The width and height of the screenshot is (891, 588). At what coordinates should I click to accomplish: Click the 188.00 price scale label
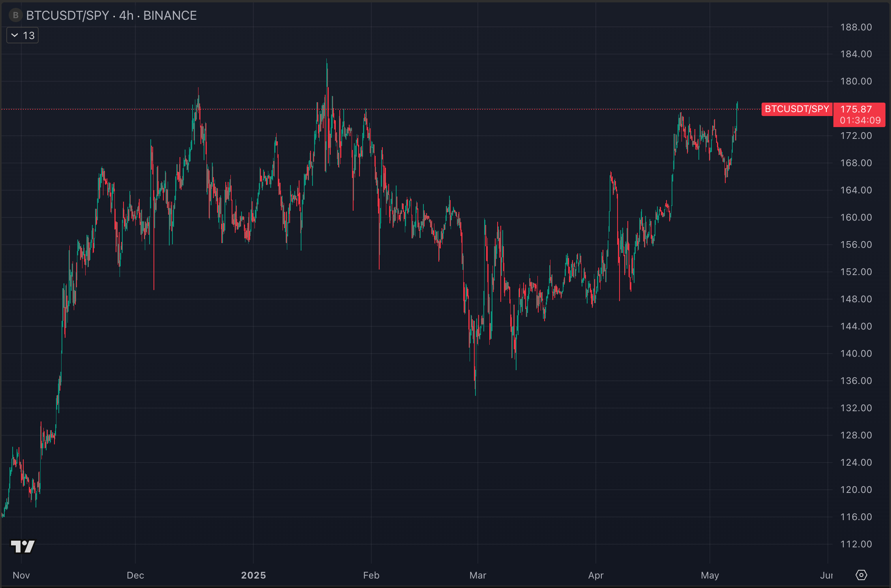pos(856,27)
